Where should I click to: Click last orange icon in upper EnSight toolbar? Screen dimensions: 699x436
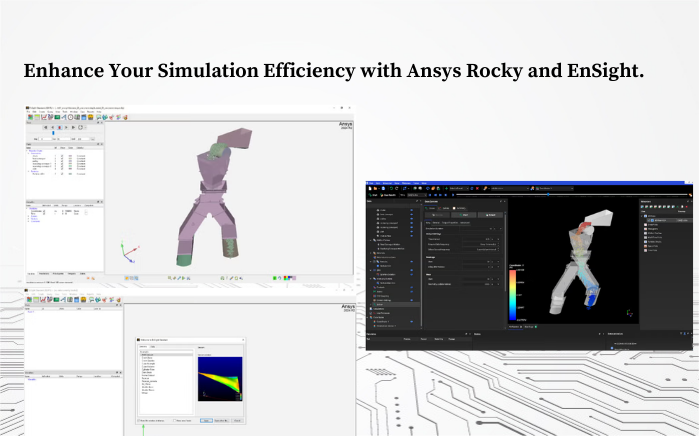(125, 117)
